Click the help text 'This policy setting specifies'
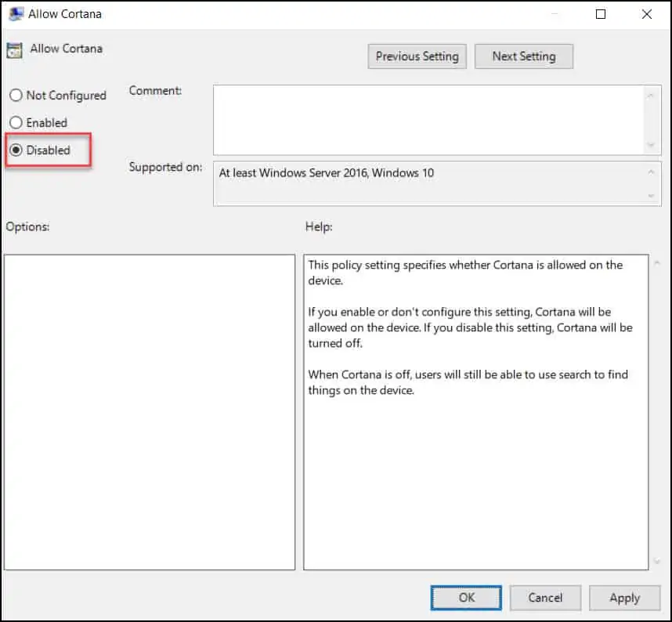Viewport: 672px width, 622px height. pos(465,273)
